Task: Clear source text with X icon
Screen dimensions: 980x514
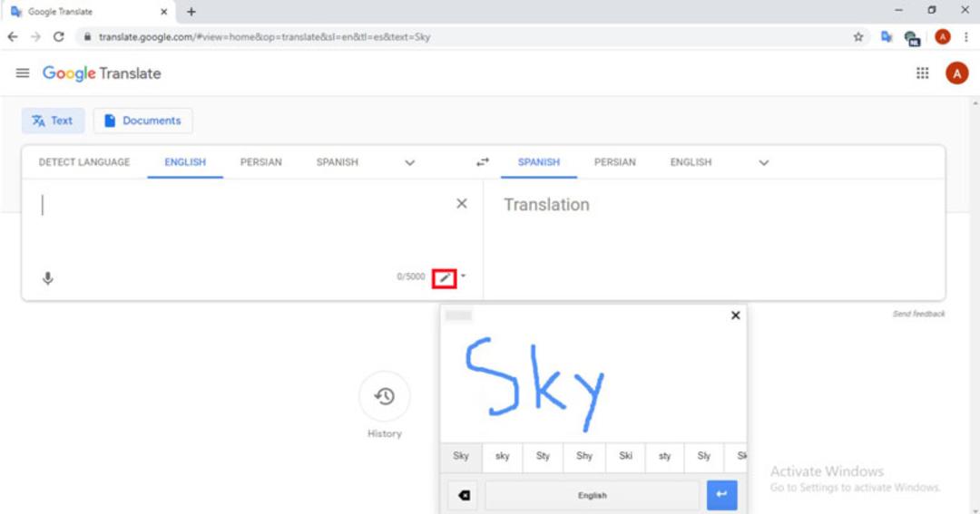Action: pos(462,204)
